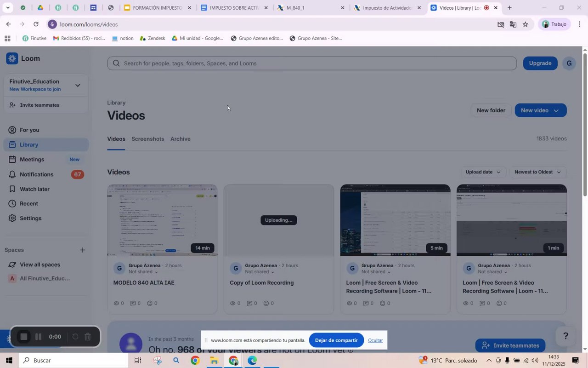The width and height of the screenshot is (588, 368).
Task: Open the Newest to Oldest sort dropdown
Action: tap(538, 172)
